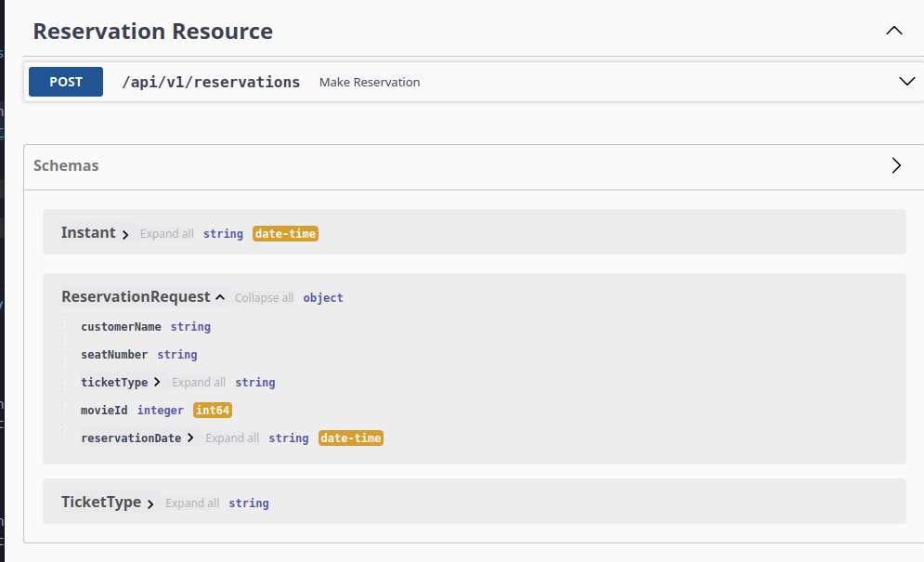This screenshot has height=562, width=924.
Task: Open the Schemas section
Action: (896, 165)
